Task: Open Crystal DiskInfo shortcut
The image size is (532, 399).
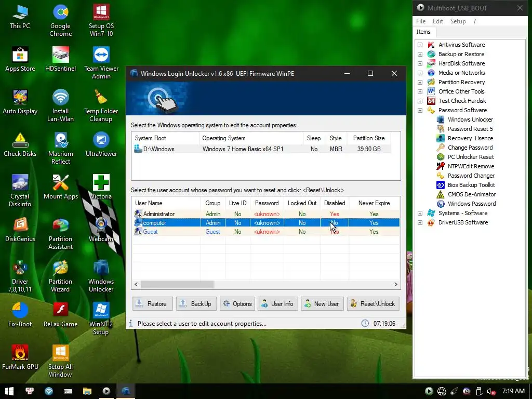Action: [x=20, y=191]
